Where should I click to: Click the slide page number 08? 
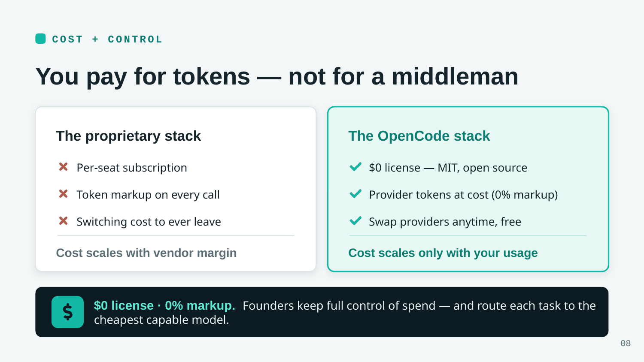(626, 343)
